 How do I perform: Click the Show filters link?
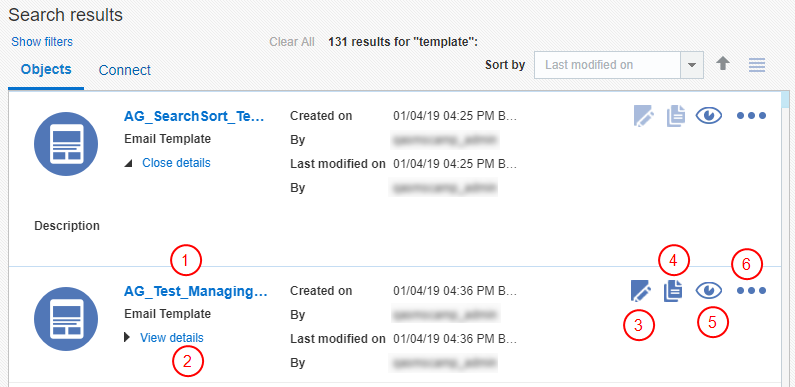click(x=42, y=42)
